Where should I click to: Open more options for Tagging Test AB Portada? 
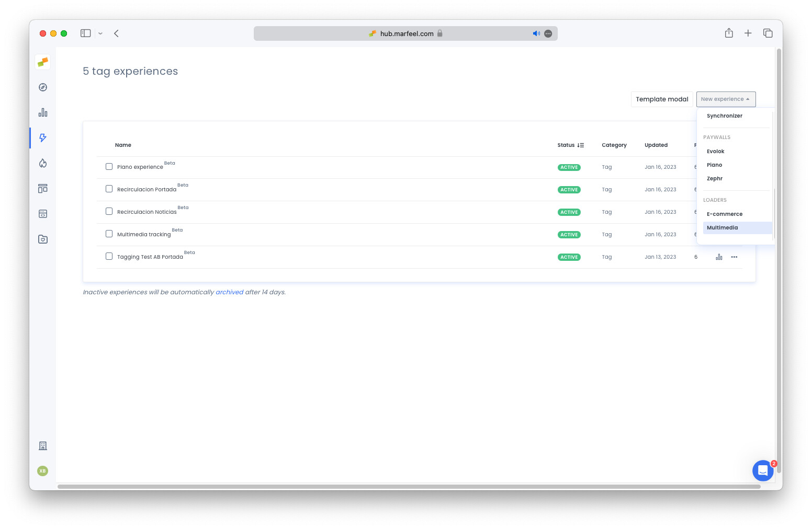tap(734, 257)
